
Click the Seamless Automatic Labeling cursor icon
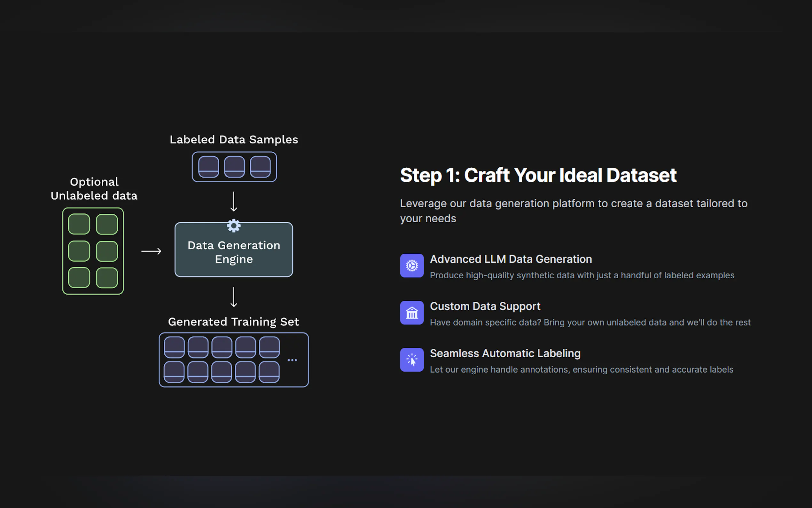[411, 360]
